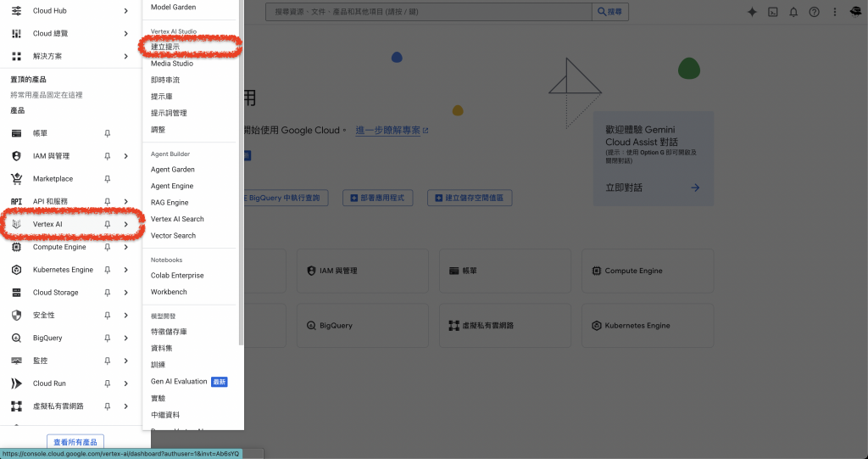The width and height of the screenshot is (868, 459).
Task: Open the help question mark icon
Action: (814, 12)
